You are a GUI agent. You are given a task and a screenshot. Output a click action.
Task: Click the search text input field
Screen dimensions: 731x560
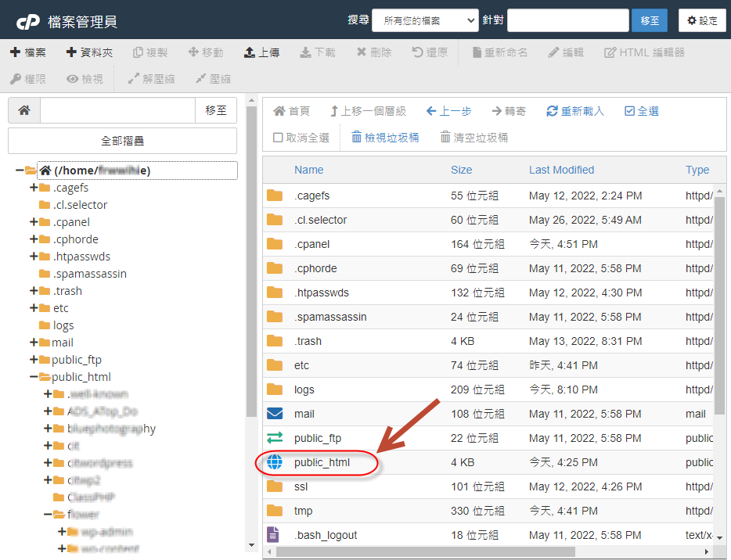tap(567, 20)
